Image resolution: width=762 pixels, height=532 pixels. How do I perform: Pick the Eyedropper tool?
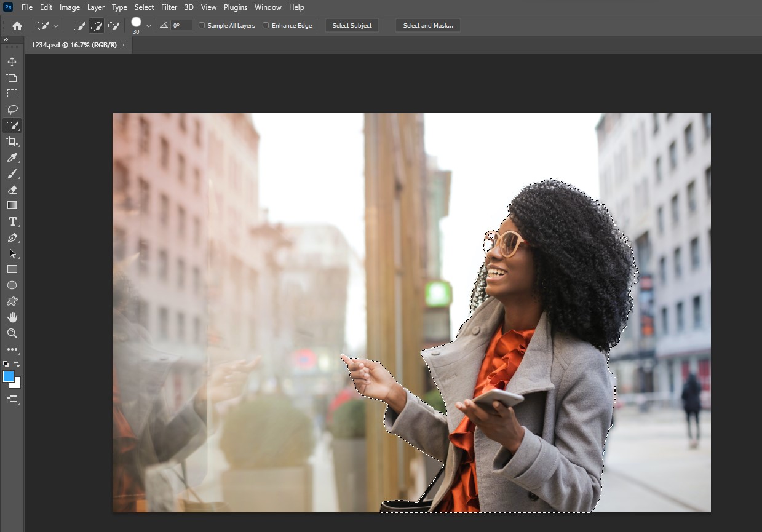pyautogui.click(x=12, y=158)
